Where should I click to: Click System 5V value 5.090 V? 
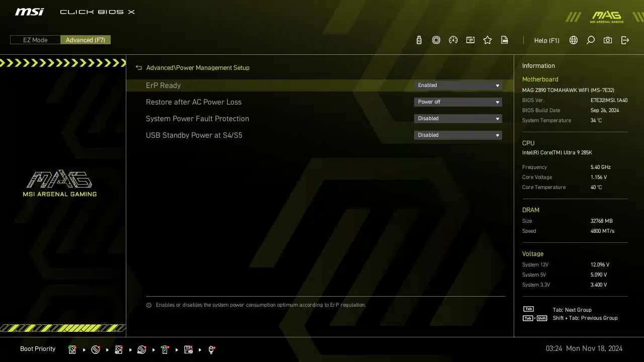599,275
